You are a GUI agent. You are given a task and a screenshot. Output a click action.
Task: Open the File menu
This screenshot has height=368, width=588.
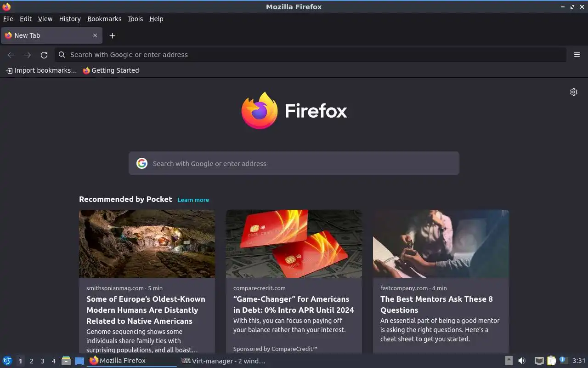click(x=8, y=19)
